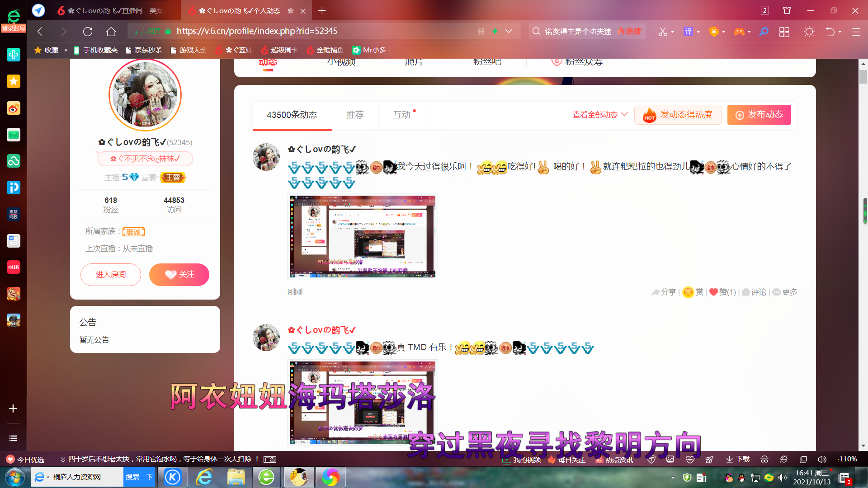Click the green lightning speed mode icon

click(495, 31)
